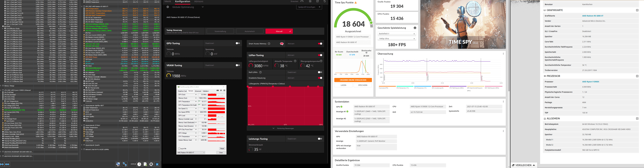Click the leftmost fan curve point at 25°C
Screen dimensions: 644x168
coord(248,87)
